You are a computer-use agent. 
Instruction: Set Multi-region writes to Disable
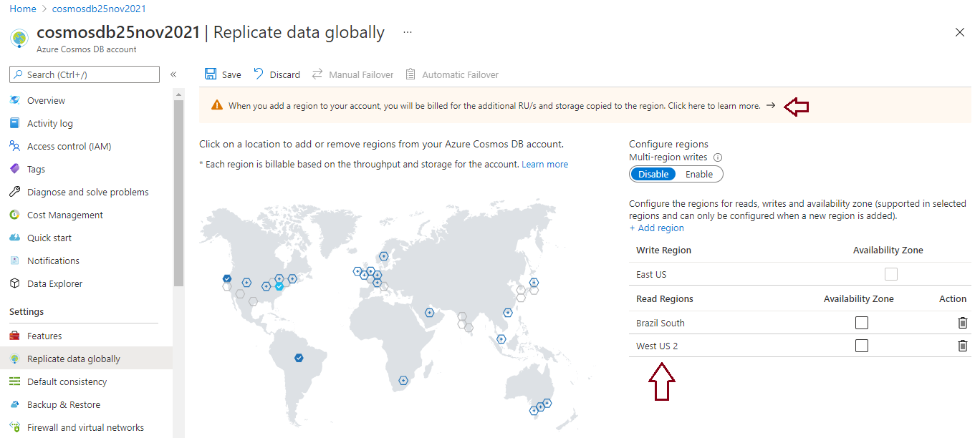click(653, 174)
